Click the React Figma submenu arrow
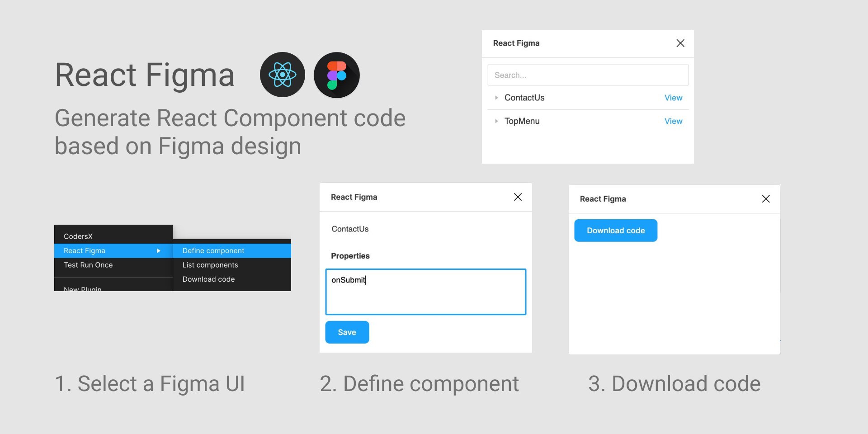Image resolution: width=868 pixels, height=434 pixels. tap(158, 251)
